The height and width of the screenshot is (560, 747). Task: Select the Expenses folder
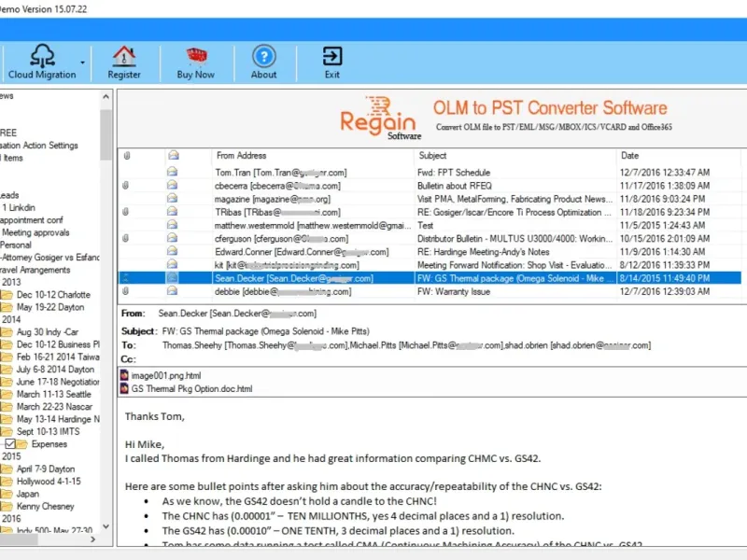click(49, 444)
